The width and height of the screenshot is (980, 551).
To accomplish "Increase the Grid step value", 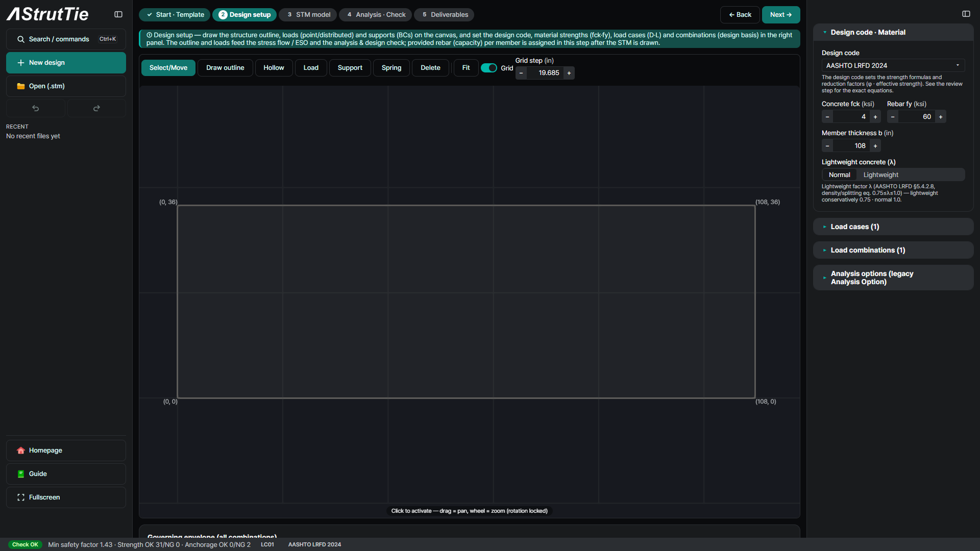I will pos(569,73).
